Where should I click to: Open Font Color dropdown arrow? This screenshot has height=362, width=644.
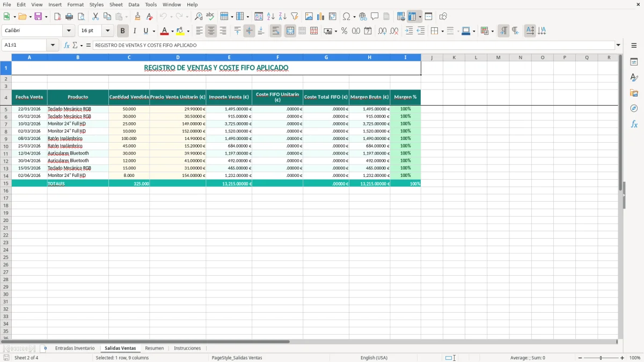click(x=172, y=31)
